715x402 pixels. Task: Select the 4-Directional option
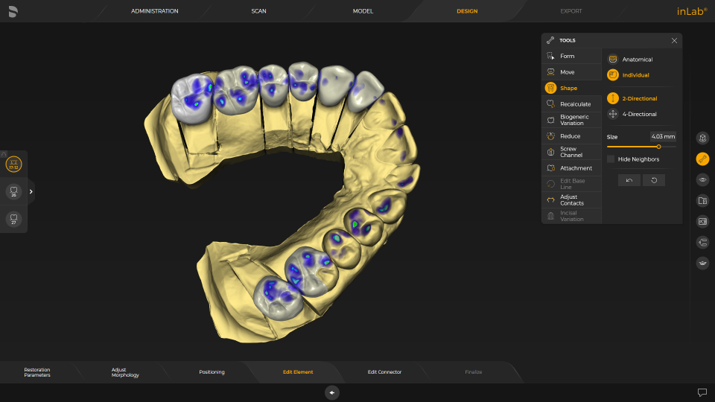(x=639, y=114)
